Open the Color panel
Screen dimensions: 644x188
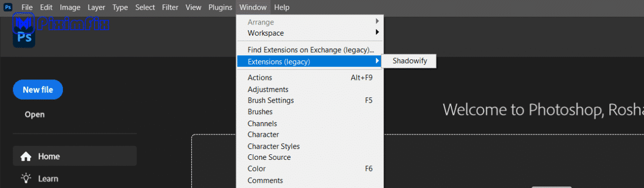click(x=310, y=169)
